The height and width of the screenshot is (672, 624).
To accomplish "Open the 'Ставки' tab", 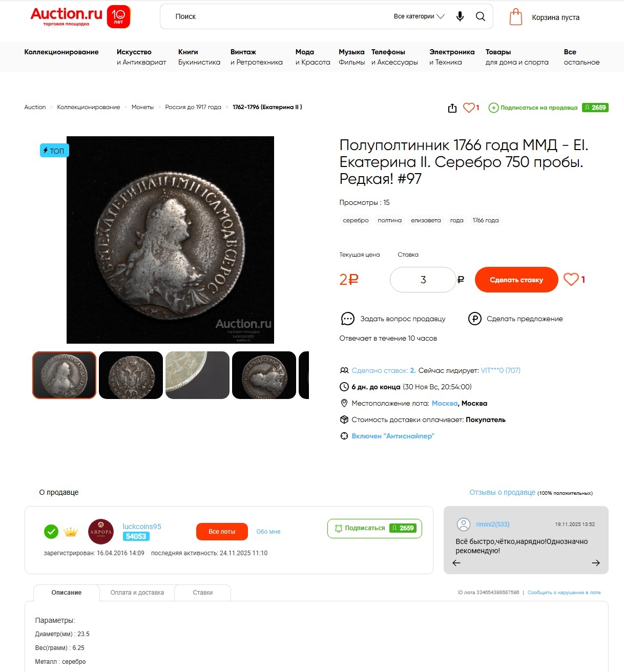I will (203, 593).
